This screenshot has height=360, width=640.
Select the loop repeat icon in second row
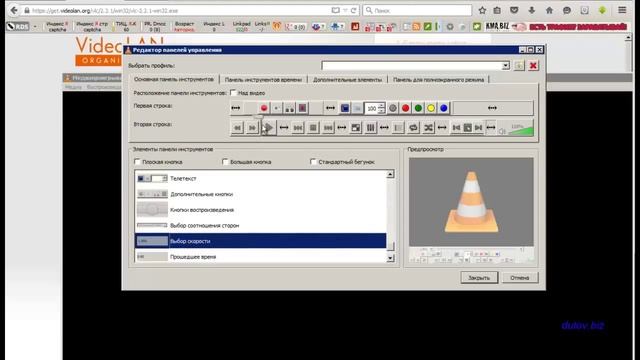point(413,128)
